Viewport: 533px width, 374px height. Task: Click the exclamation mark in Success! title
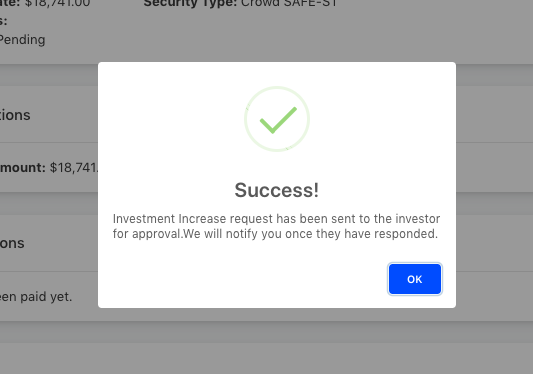316,190
